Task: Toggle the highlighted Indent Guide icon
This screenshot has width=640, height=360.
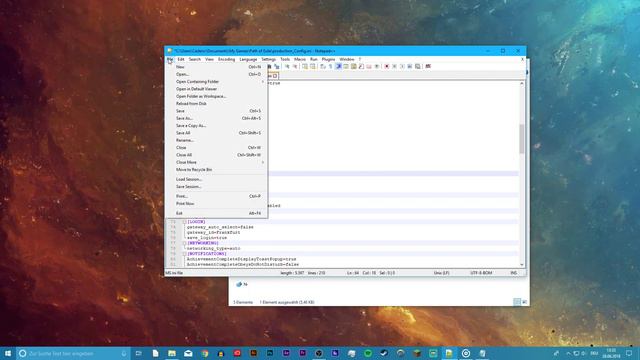Action: point(338,66)
